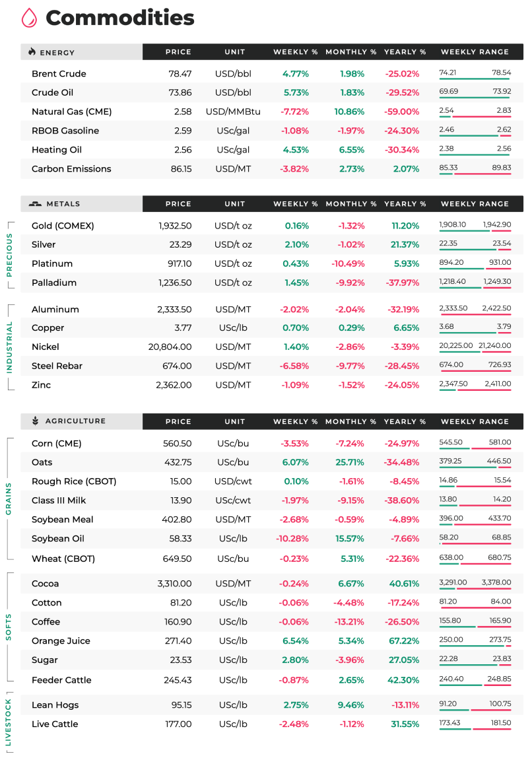Click the wheat icon beside AGRICULTURE
This screenshot has height=758, width=532.
35,421
